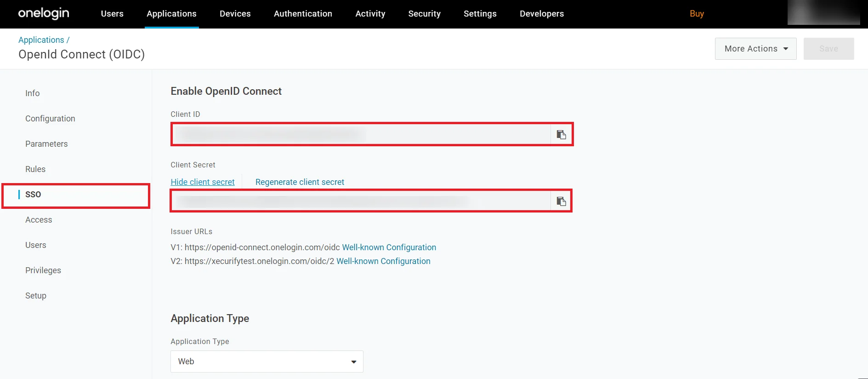
Task: Select the Configuration sidebar tab
Action: pos(50,119)
